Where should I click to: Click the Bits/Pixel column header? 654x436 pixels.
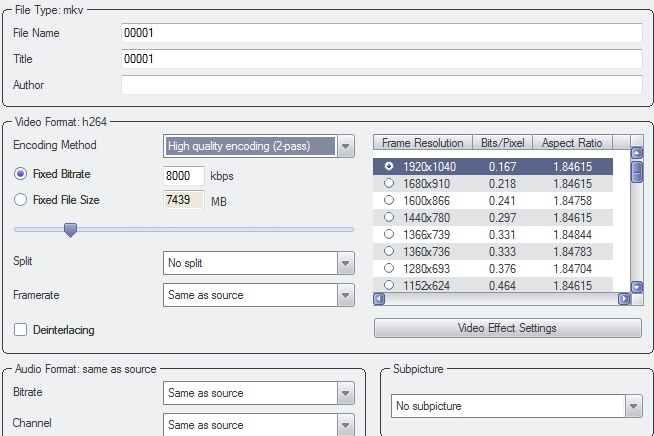click(502, 142)
